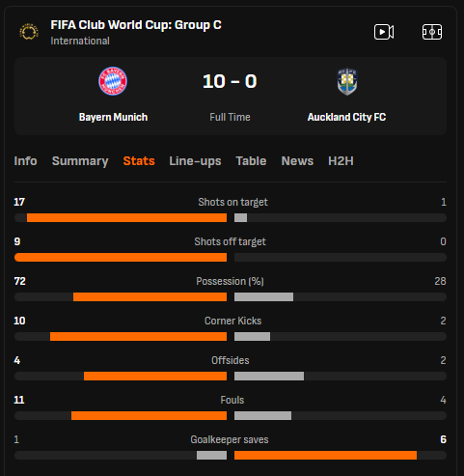Click the Auckland City FC club crest
Image resolution: width=464 pixels, height=476 pixels.
pos(347,81)
